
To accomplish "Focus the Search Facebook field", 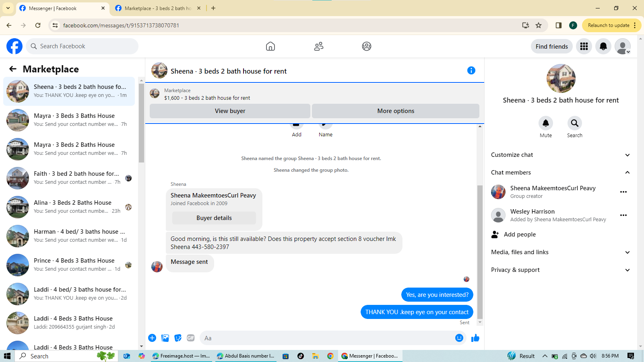I will pyautogui.click(x=82, y=46).
